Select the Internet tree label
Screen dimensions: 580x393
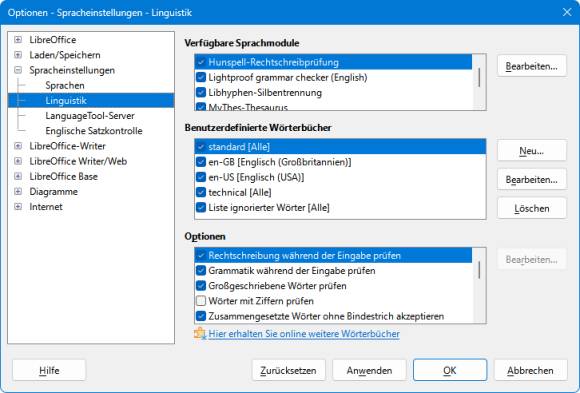[x=46, y=206]
